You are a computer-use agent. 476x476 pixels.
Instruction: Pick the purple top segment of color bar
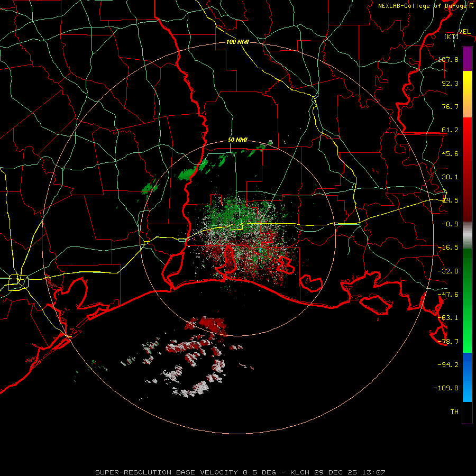click(467, 59)
